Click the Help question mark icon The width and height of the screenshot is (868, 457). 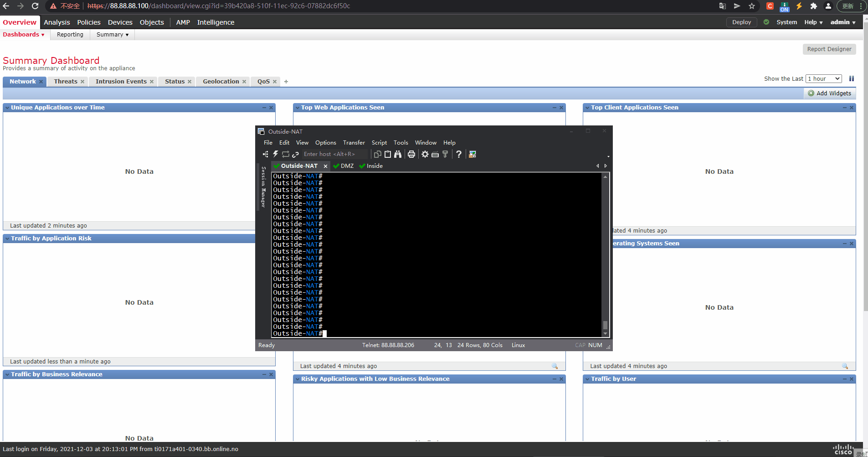459,154
